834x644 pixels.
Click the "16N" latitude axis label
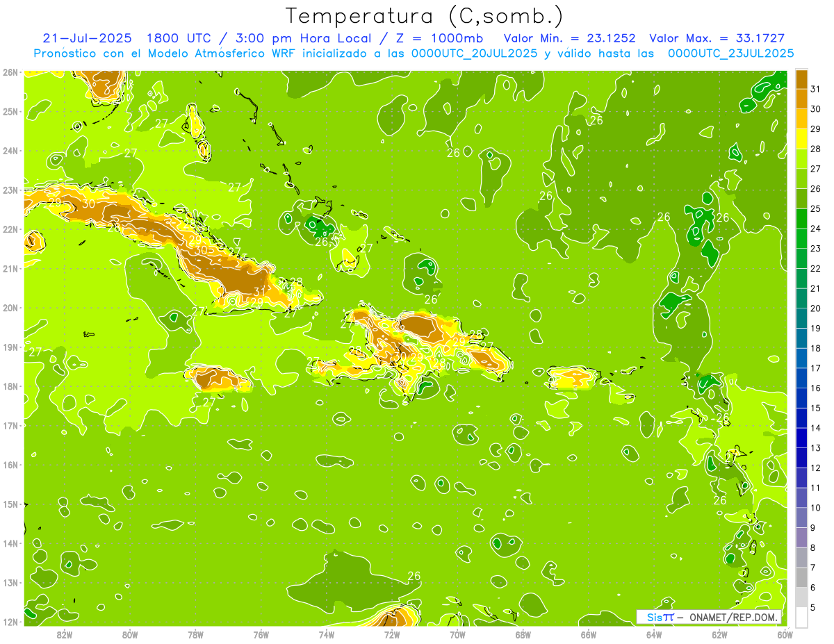coord(10,465)
